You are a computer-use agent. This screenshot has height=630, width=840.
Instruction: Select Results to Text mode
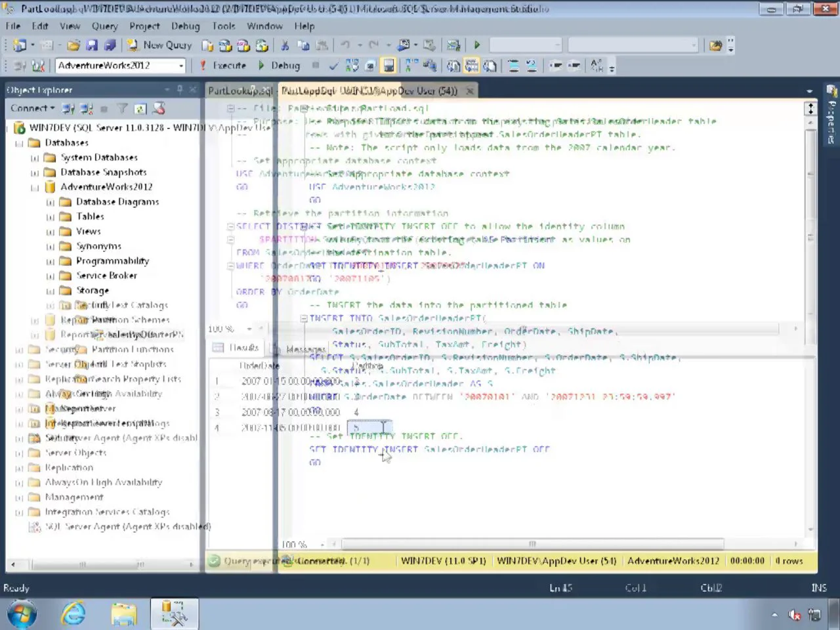tap(453, 66)
